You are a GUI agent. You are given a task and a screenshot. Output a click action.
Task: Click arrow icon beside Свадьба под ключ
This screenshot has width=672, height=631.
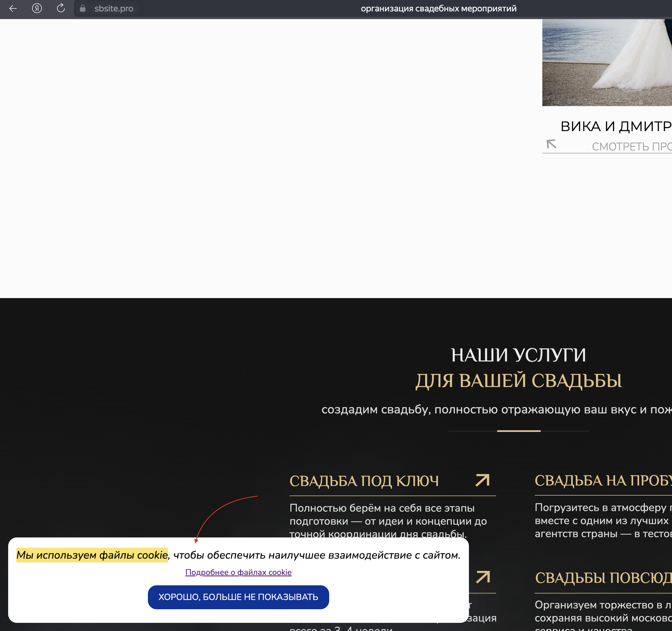point(482,480)
